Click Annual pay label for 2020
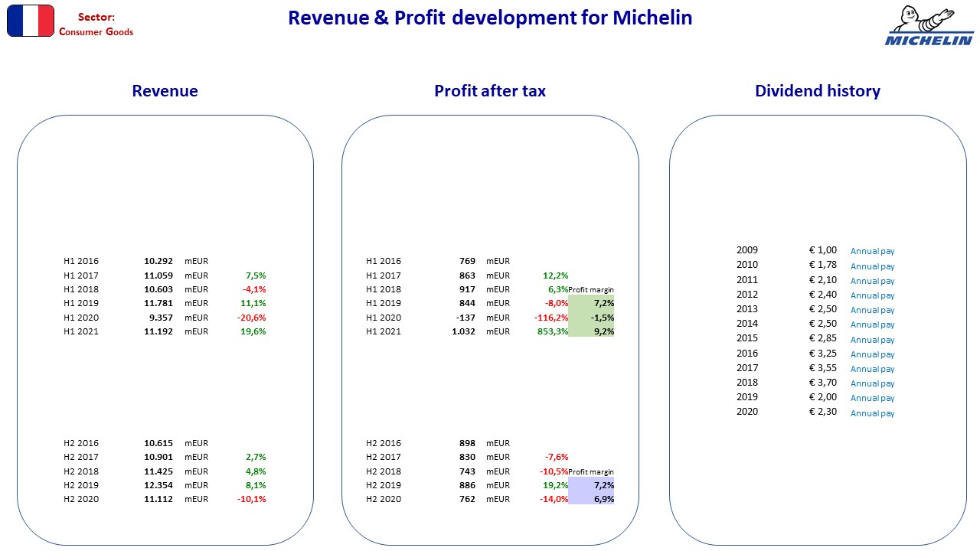Viewport: 980px width, 551px height. [x=873, y=413]
